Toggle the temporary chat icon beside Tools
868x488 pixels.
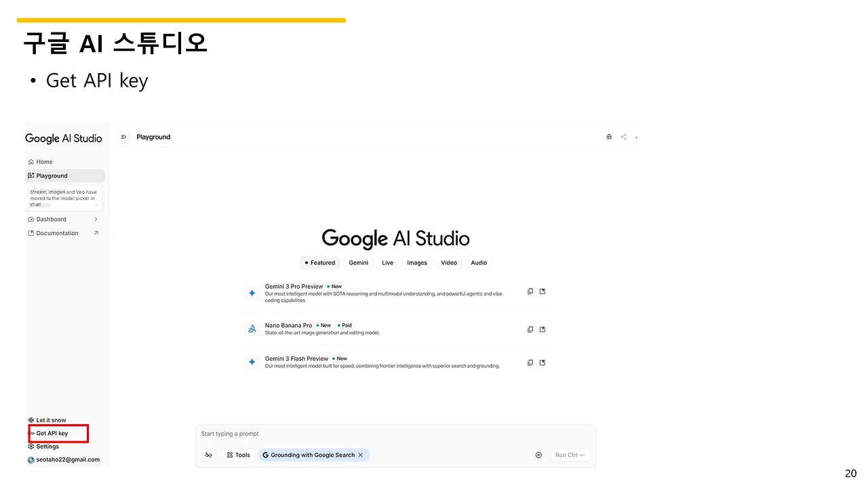coord(209,455)
